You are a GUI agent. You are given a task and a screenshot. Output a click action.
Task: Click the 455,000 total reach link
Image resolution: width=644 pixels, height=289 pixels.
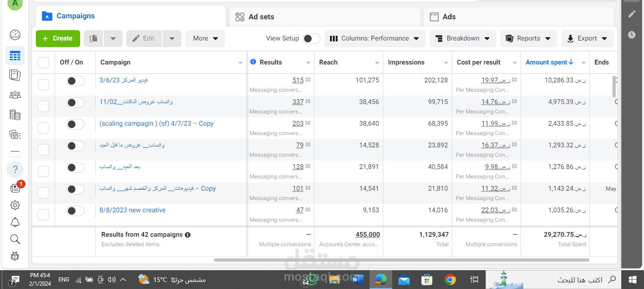pyautogui.click(x=368, y=234)
